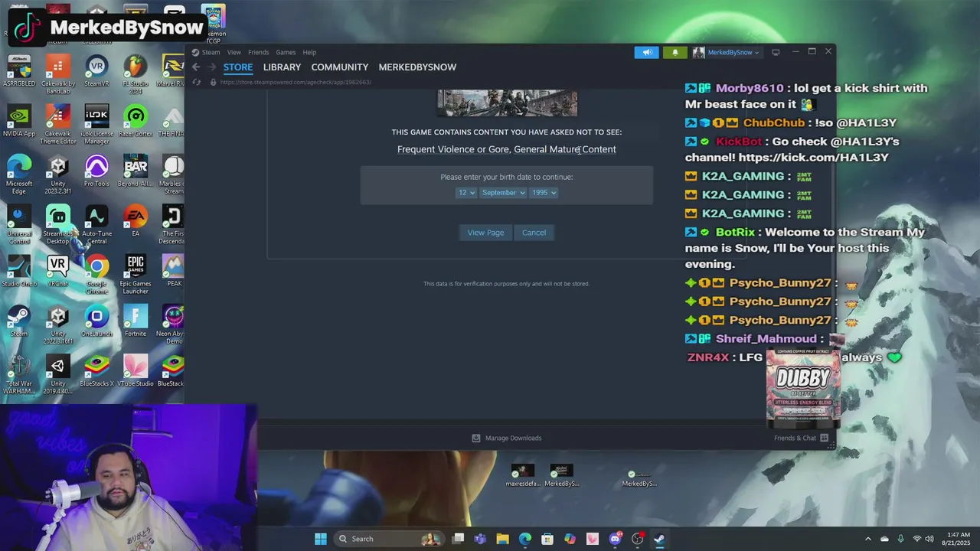Show hidden system tray icons

point(867,539)
